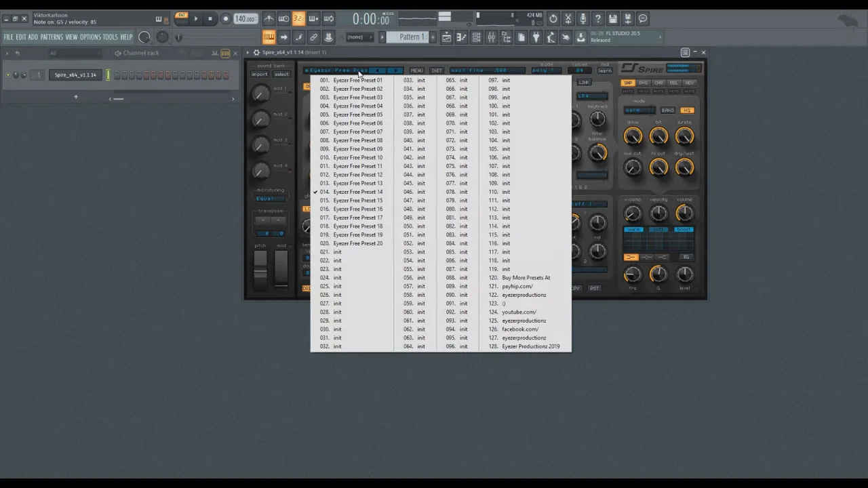Click the link chain multilink icon
This screenshot has width=868, height=488.
click(313, 37)
